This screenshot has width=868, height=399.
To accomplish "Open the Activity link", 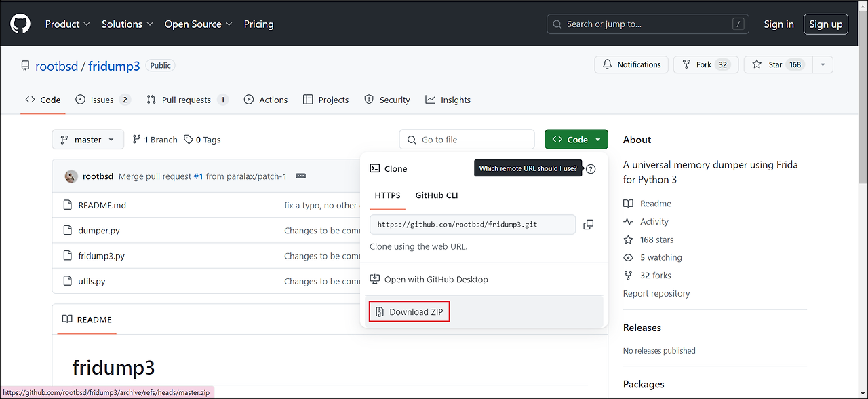I will (646, 222).
